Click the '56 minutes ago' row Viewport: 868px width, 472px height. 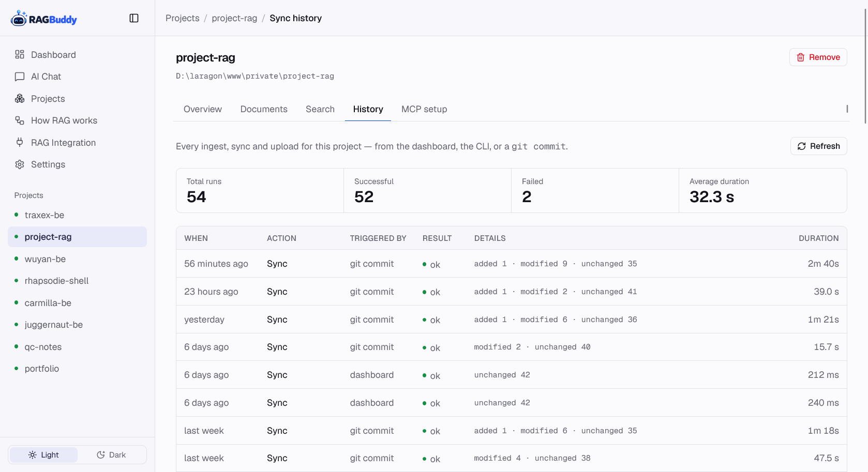(512, 264)
